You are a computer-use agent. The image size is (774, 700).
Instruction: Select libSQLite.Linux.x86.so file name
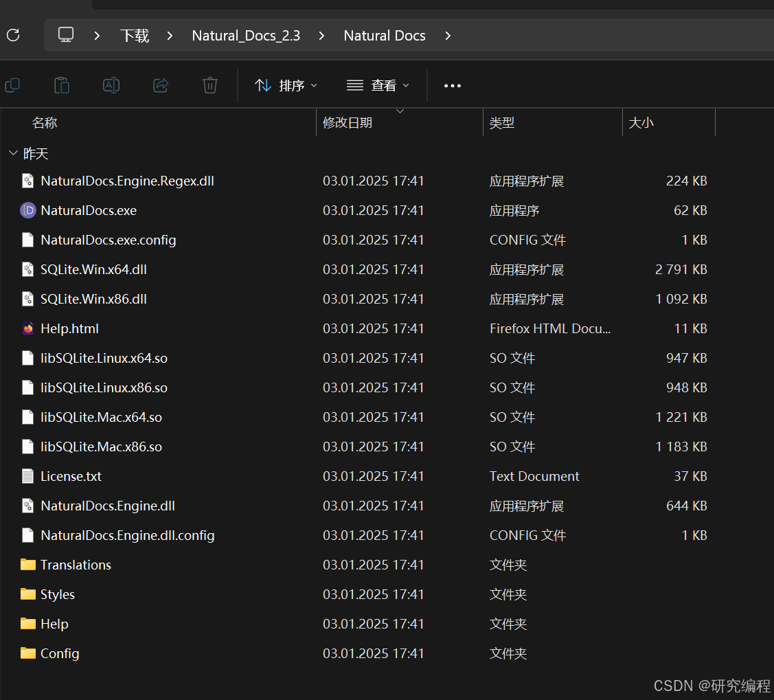(104, 387)
